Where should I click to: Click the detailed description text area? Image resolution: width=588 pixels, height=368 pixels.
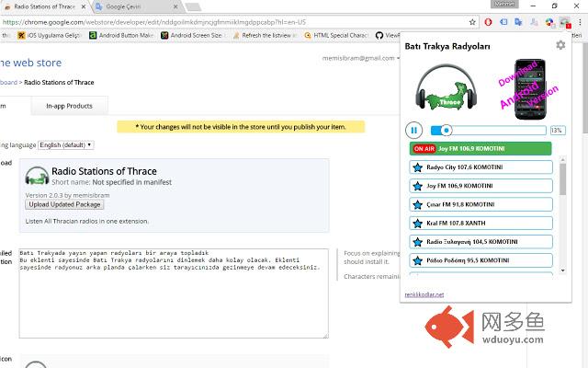(174, 293)
